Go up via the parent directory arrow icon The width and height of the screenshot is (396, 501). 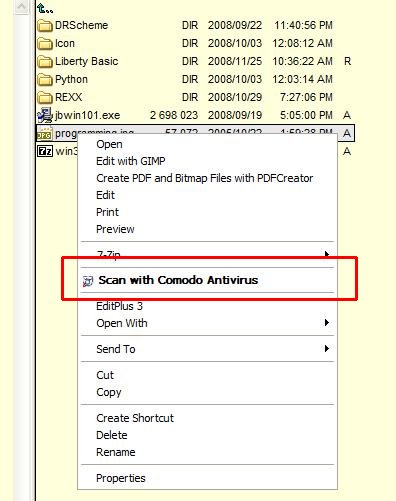45,8
